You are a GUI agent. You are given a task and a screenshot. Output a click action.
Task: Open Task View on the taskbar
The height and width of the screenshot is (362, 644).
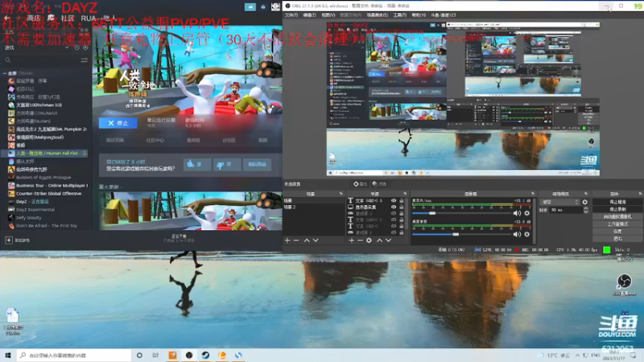(155, 355)
